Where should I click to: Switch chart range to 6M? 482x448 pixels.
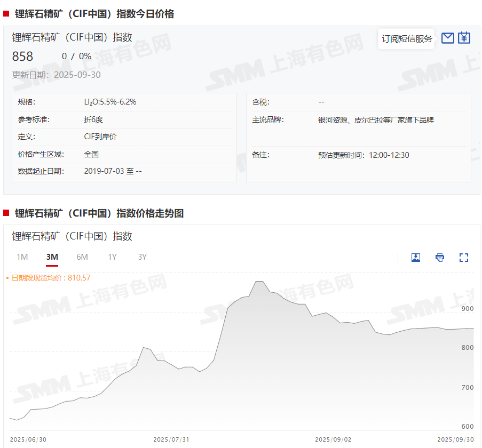click(82, 257)
